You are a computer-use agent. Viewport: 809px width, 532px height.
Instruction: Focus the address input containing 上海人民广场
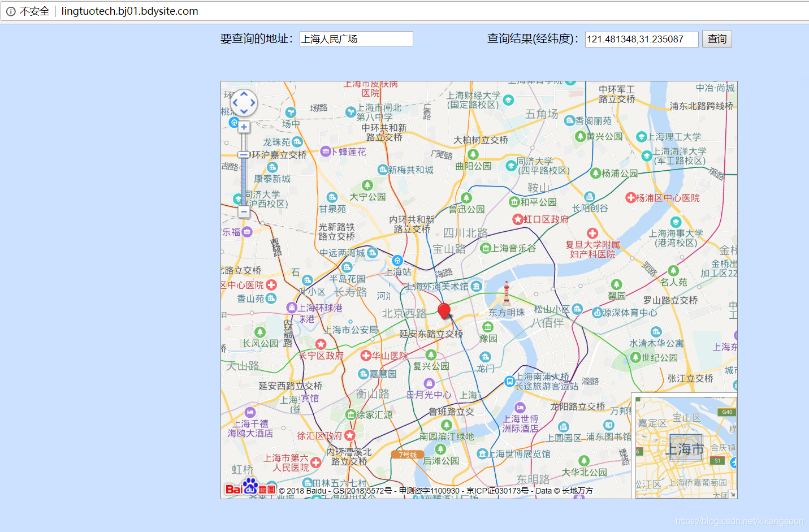[x=356, y=39]
